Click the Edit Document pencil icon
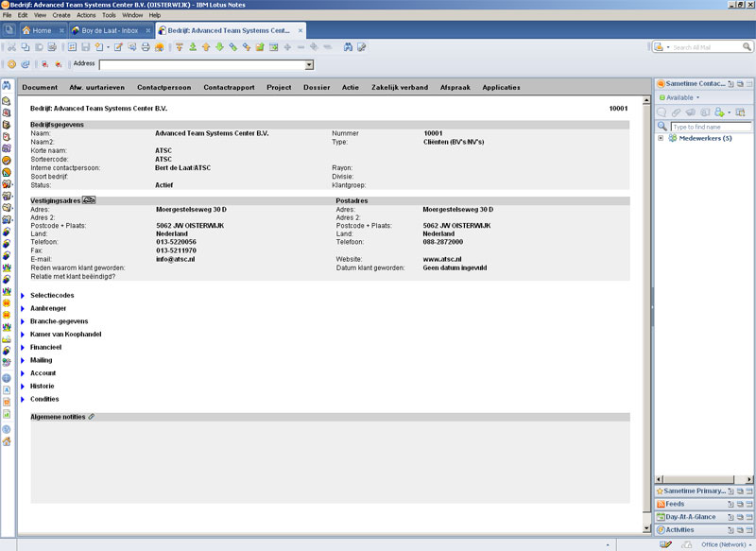 coord(118,47)
